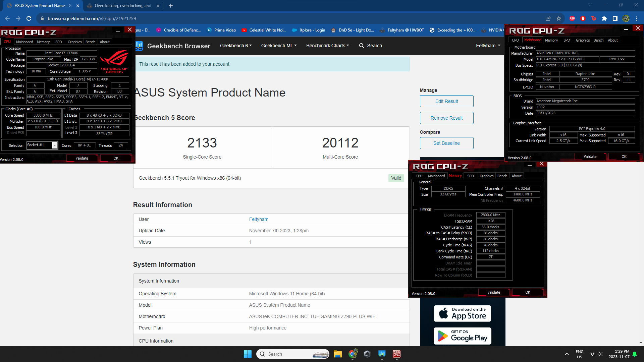
Task: Open the Xplore - Login bookmark
Action: coord(309,30)
